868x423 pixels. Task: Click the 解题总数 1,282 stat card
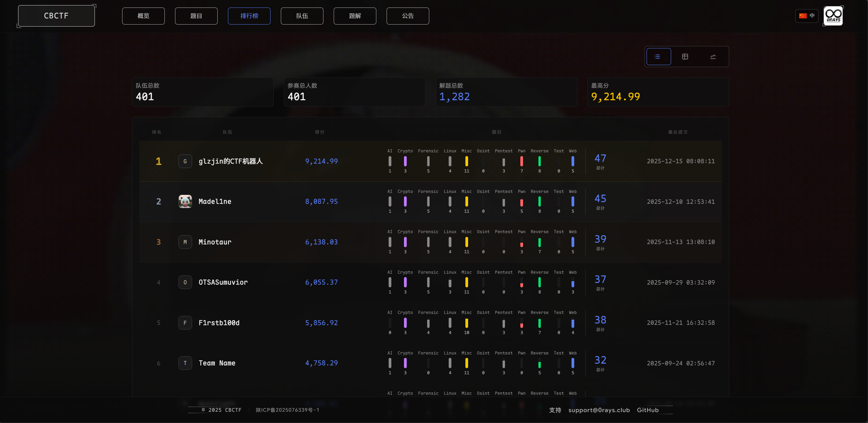(506, 92)
